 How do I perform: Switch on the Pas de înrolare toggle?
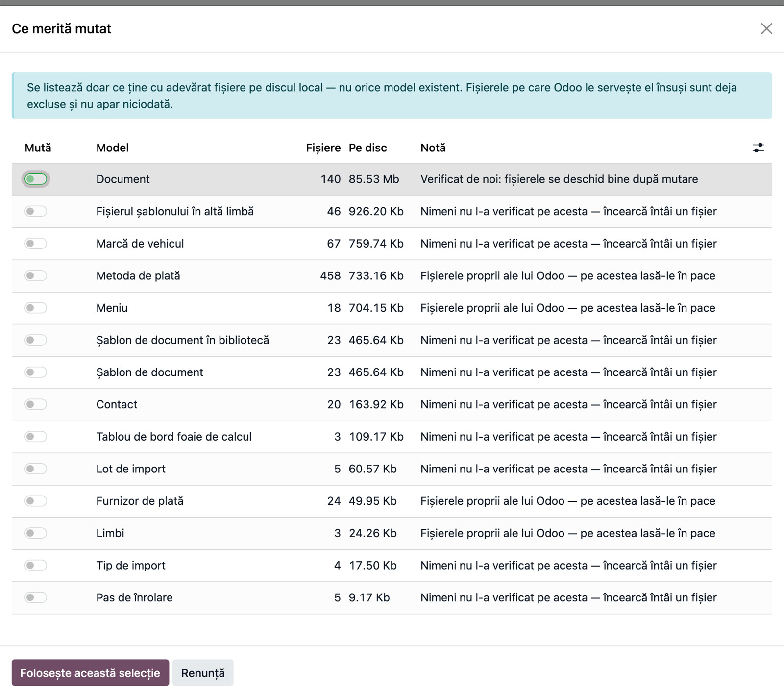click(x=36, y=597)
